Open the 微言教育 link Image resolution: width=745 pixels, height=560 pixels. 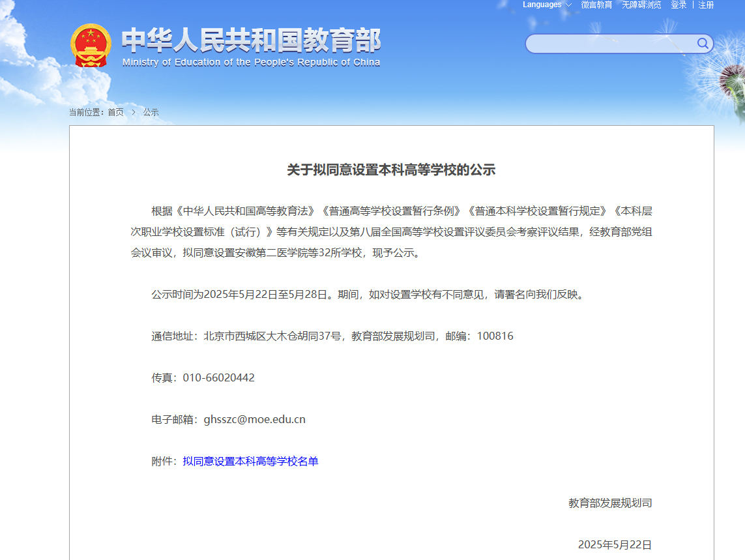click(x=596, y=5)
